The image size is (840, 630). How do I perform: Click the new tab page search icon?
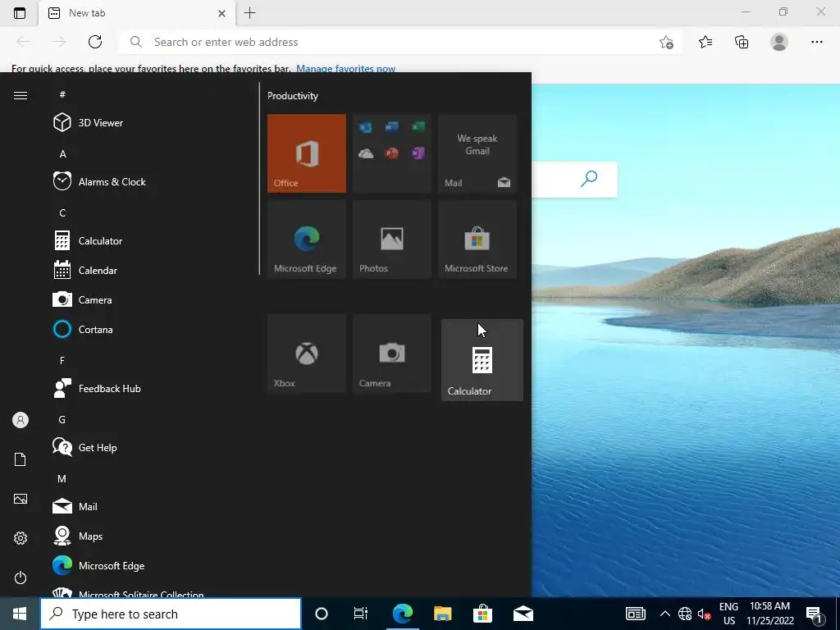(x=589, y=179)
